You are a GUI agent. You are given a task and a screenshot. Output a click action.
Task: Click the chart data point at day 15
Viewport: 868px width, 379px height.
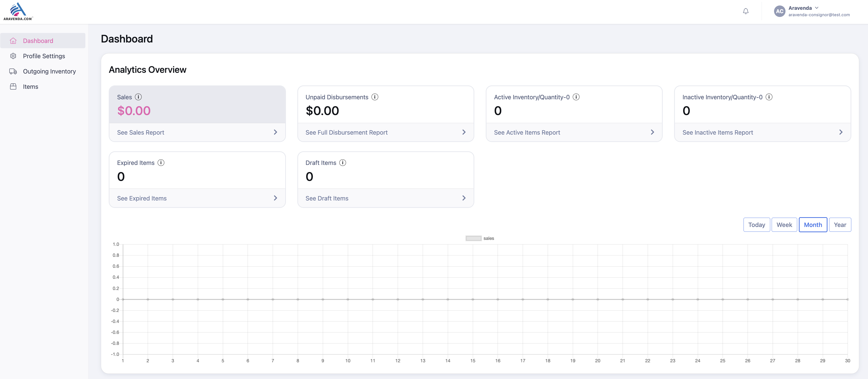[x=472, y=300]
